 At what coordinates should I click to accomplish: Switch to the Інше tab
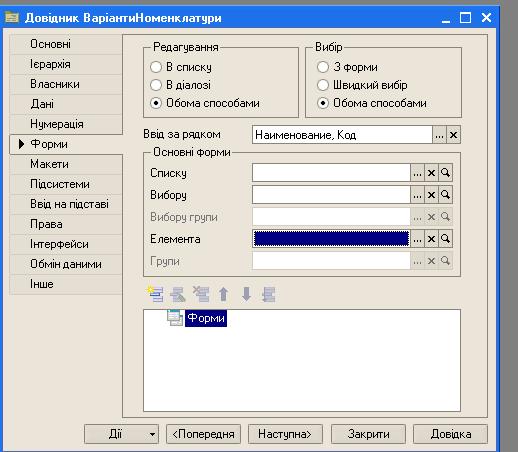[x=66, y=284]
